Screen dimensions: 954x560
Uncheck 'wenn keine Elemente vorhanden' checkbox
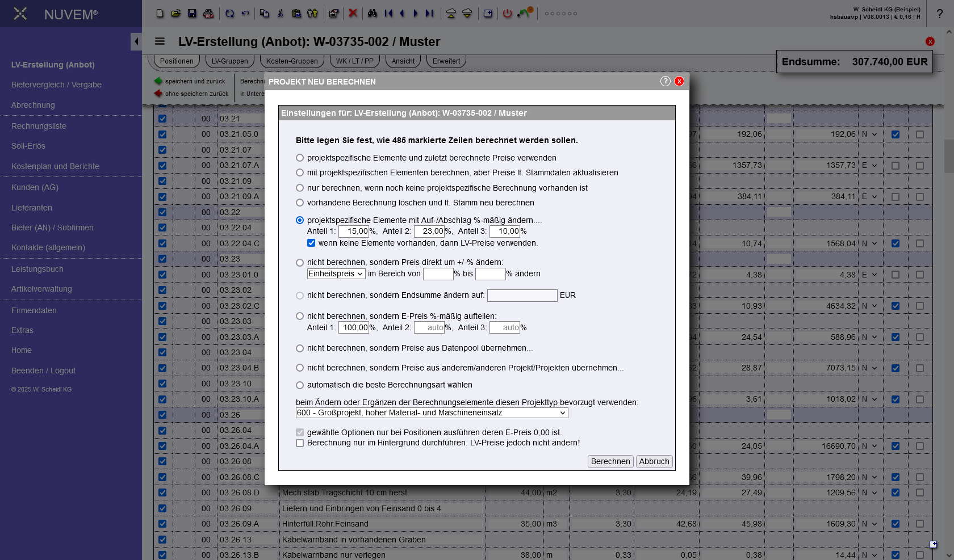pos(311,243)
